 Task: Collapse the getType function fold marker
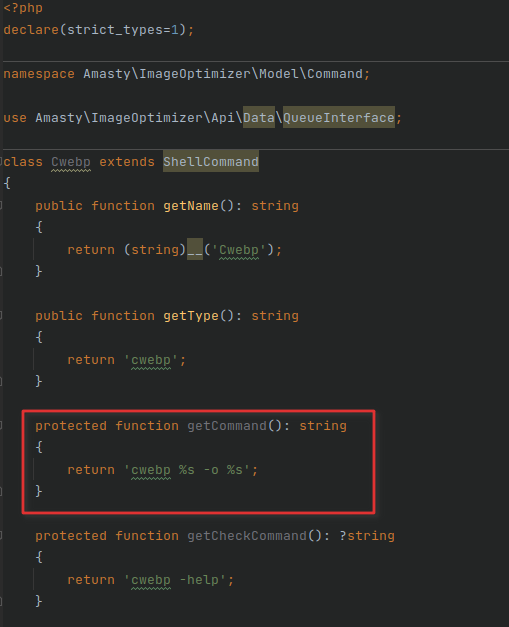tap(1, 315)
